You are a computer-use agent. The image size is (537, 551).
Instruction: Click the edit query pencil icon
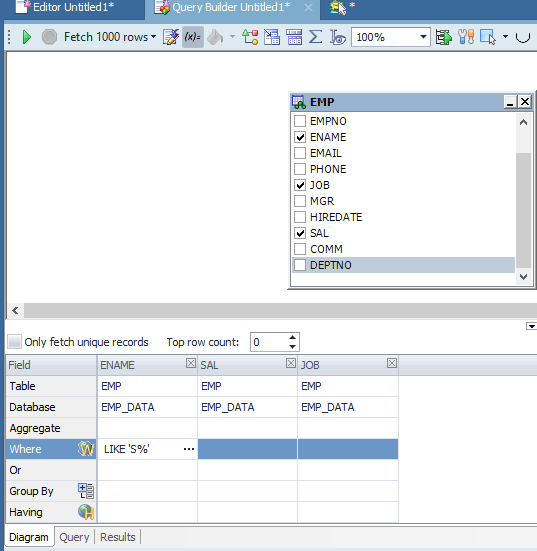(171, 37)
